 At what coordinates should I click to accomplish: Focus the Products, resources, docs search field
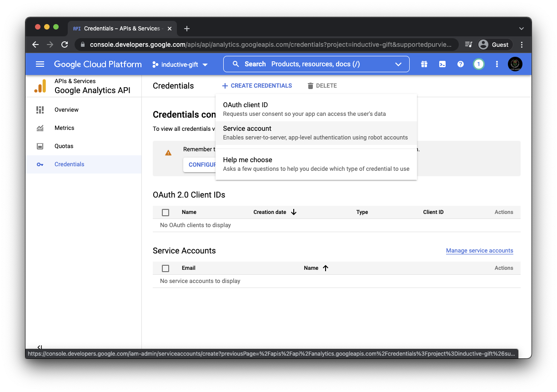coord(316,64)
